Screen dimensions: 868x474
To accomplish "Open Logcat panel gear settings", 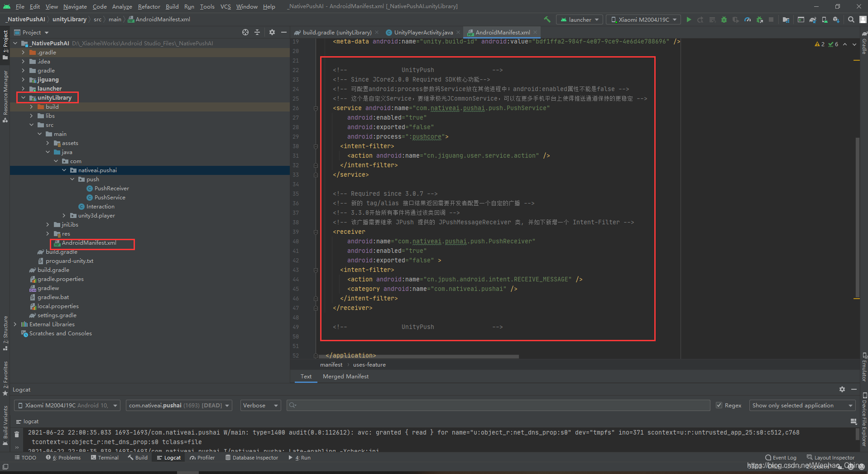I will point(842,389).
